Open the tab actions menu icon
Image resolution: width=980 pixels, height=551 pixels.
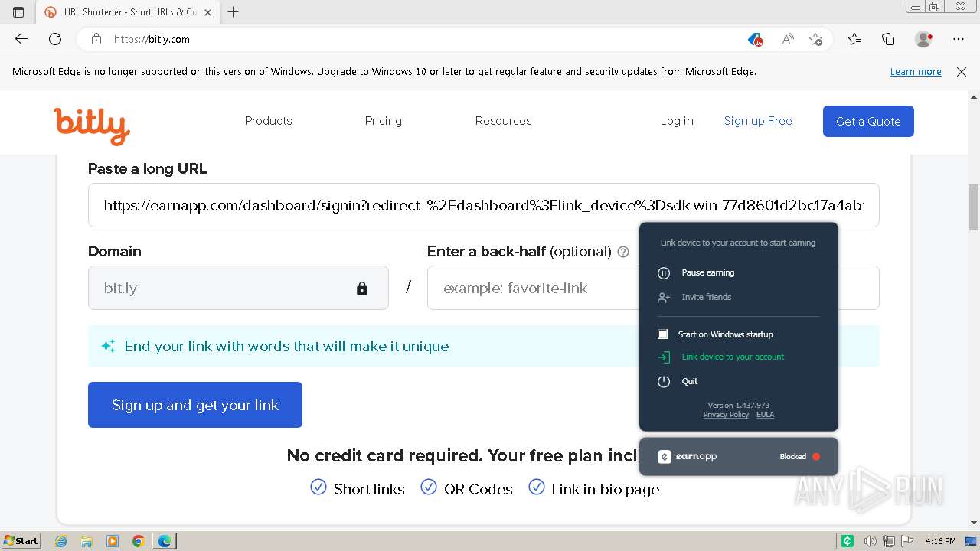pos(18,12)
